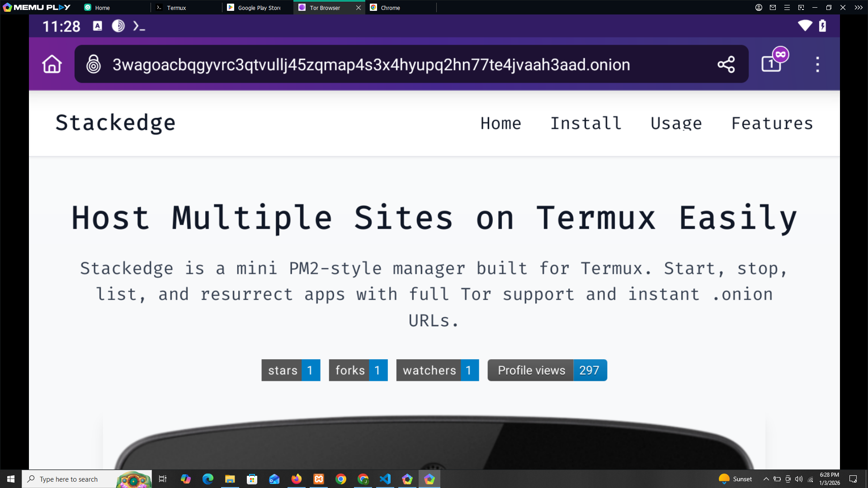Switch to the Termux tab
The width and height of the screenshot is (868, 488).
(176, 8)
